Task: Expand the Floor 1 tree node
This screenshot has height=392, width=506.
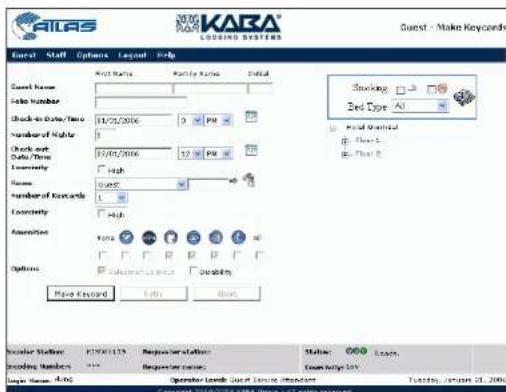Action: 345,141
